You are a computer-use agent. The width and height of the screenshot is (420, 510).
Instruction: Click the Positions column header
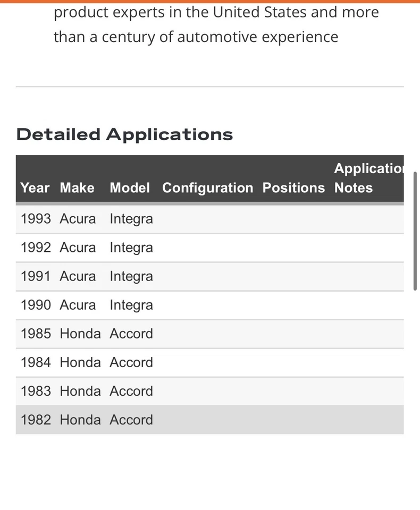pos(293,188)
